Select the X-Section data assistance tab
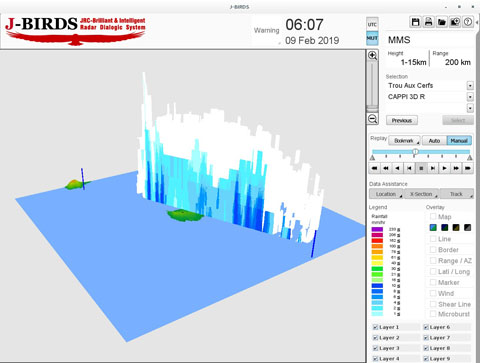This screenshot has height=363, width=480. click(x=421, y=194)
